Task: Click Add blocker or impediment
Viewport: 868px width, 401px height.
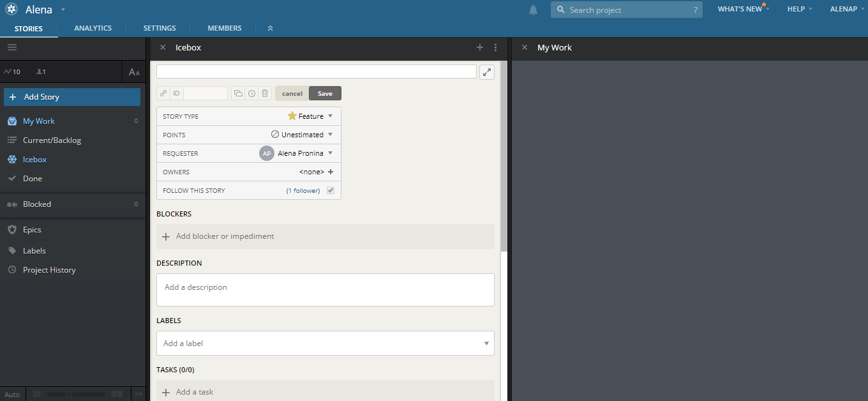Action: pyautogui.click(x=325, y=236)
